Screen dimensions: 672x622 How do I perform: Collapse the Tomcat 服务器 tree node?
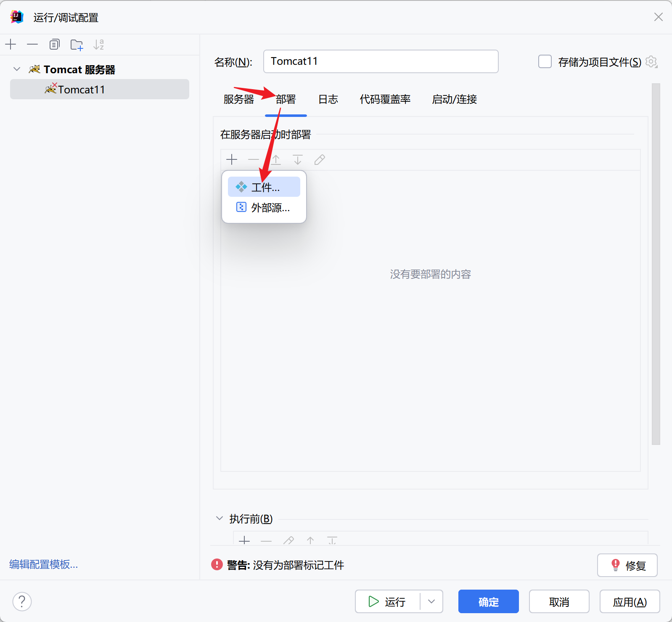17,69
